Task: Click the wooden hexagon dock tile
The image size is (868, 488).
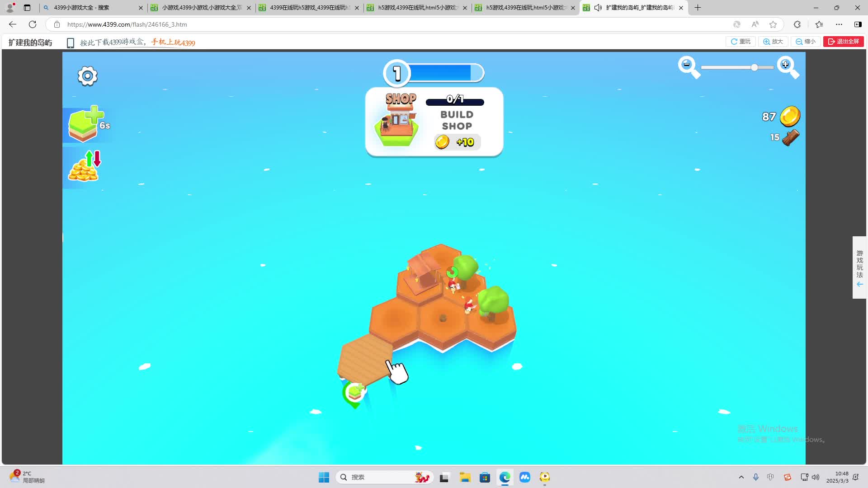Action: pyautogui.click(x=365, y=358)
